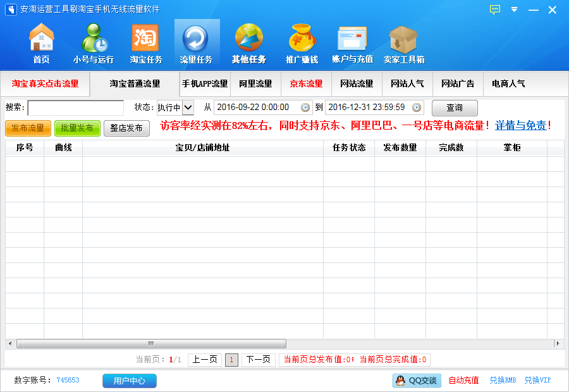The height and width of the screenshot is (392, 569).
Task: Click the scrollbar right arrow
Action: 558,343
